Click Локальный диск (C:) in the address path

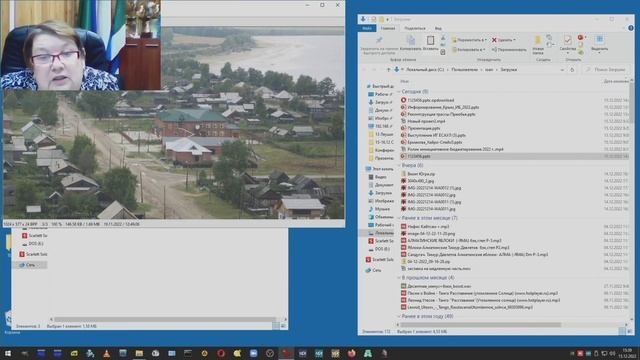click(x=424, y=70)
